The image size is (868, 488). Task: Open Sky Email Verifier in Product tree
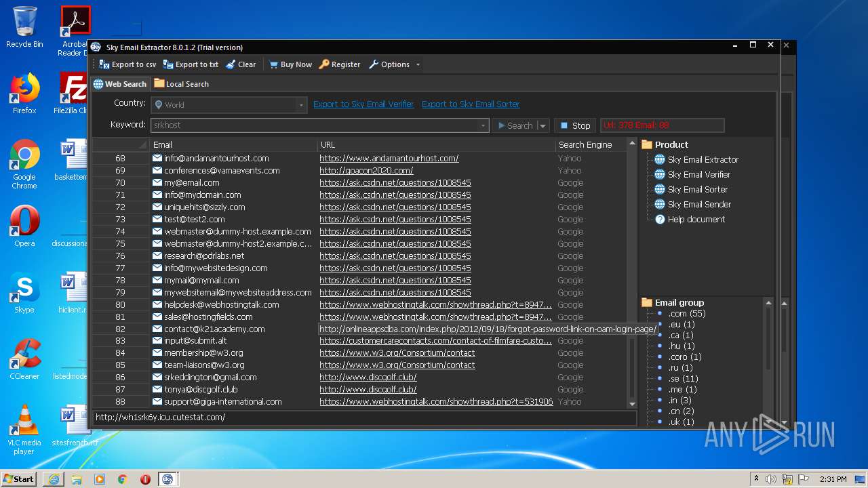point(698,175)
